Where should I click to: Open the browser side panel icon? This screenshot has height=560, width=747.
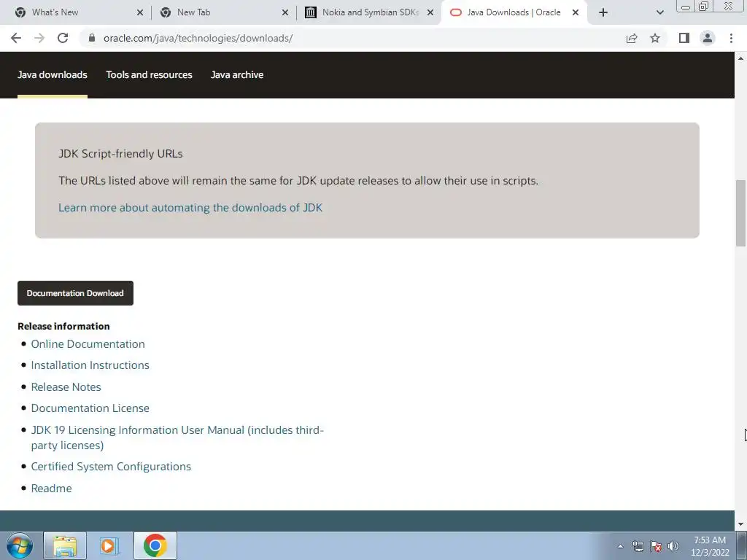coord(684,38)
